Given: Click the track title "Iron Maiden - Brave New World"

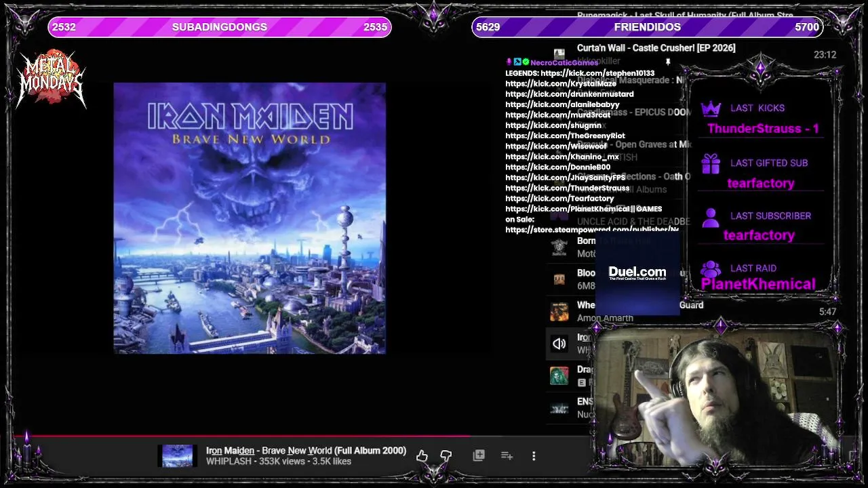Looking at the screenshot, I should point(269,451).
